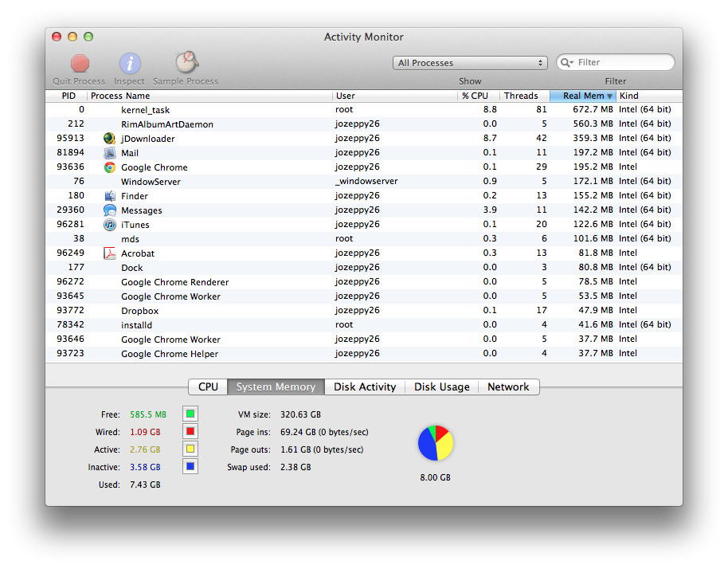Sort by the Threads column header

point(525,96)
